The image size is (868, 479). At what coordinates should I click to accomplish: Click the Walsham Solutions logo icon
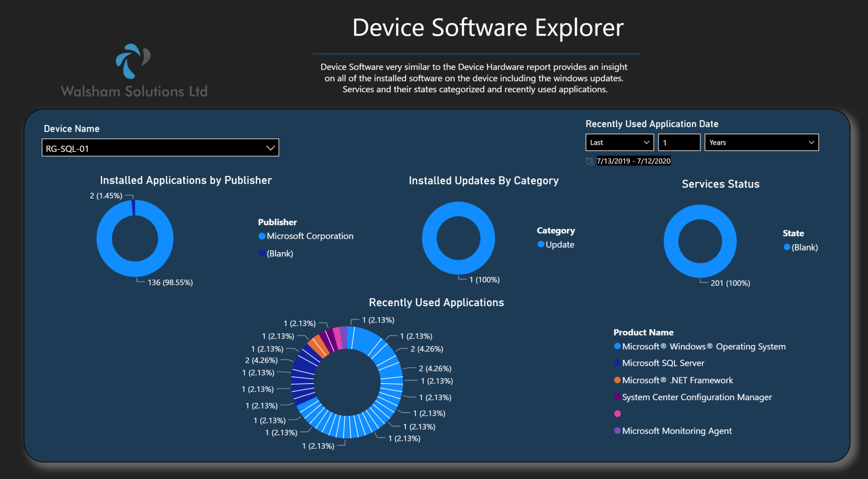click(133, 61)
